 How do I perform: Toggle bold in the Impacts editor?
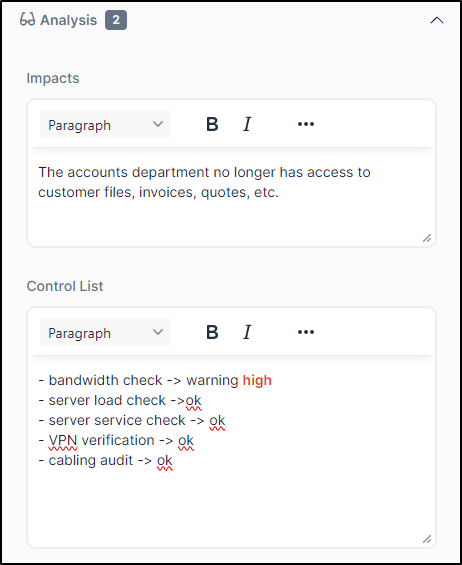(212, 124)
